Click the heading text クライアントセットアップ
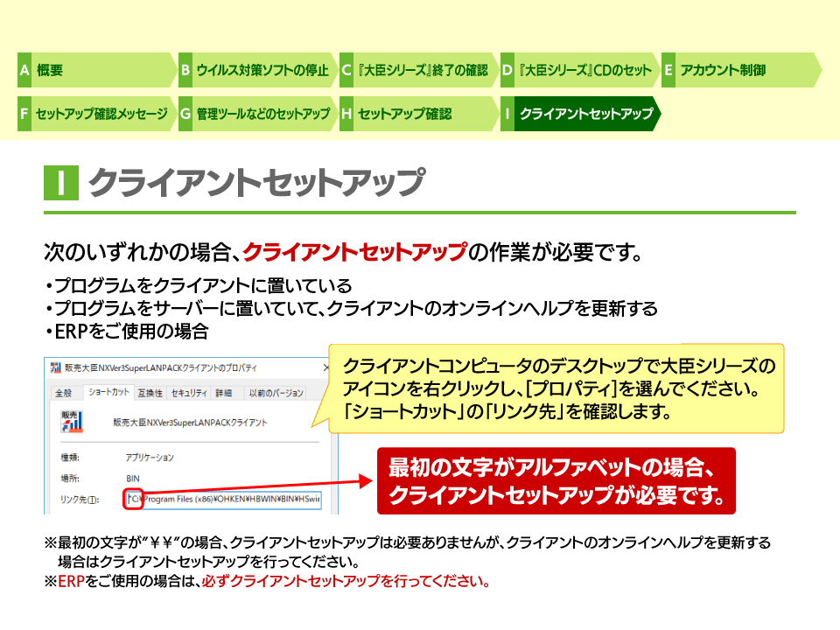 click(257, 183)
